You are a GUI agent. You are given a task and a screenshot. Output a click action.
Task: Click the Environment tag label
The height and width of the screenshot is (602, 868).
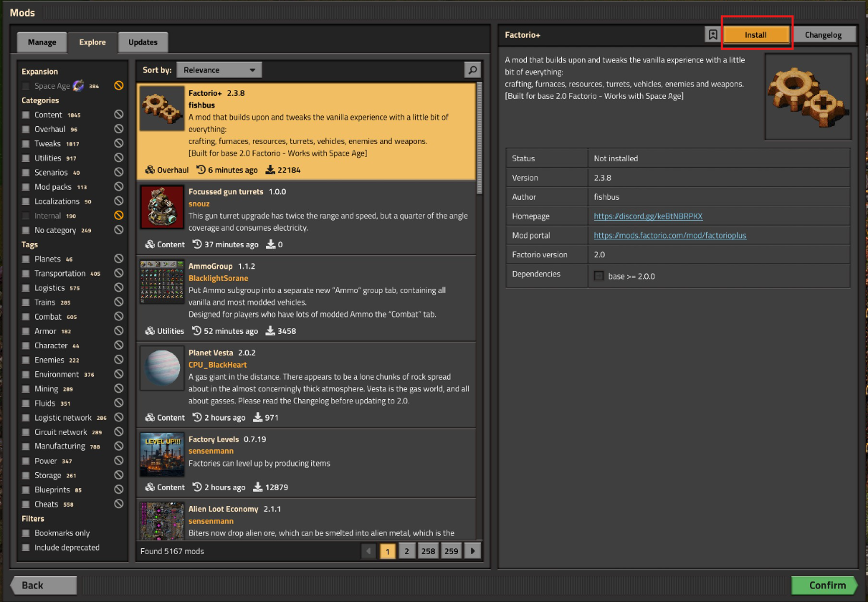point(57,374)
